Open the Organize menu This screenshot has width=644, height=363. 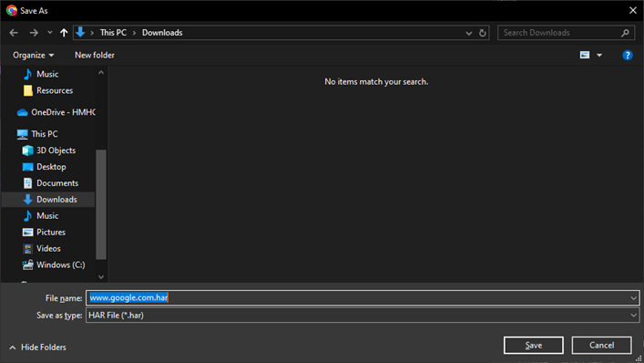[34, 55]
